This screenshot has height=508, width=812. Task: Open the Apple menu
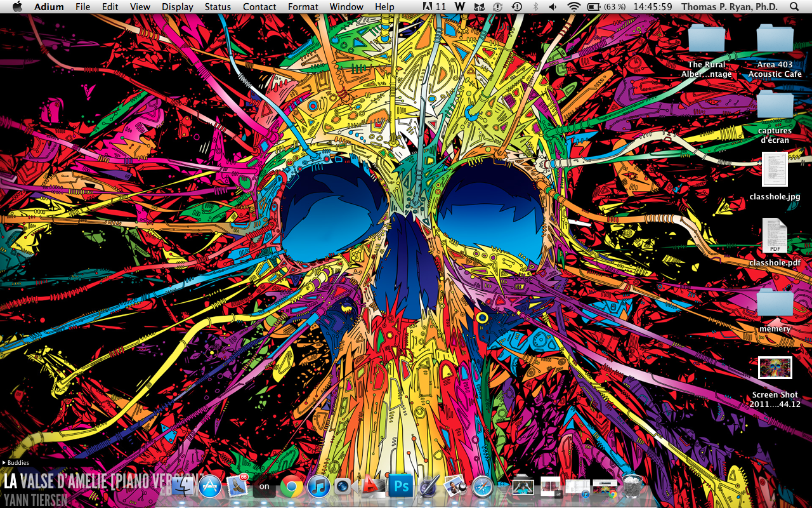tap(17, 7)
